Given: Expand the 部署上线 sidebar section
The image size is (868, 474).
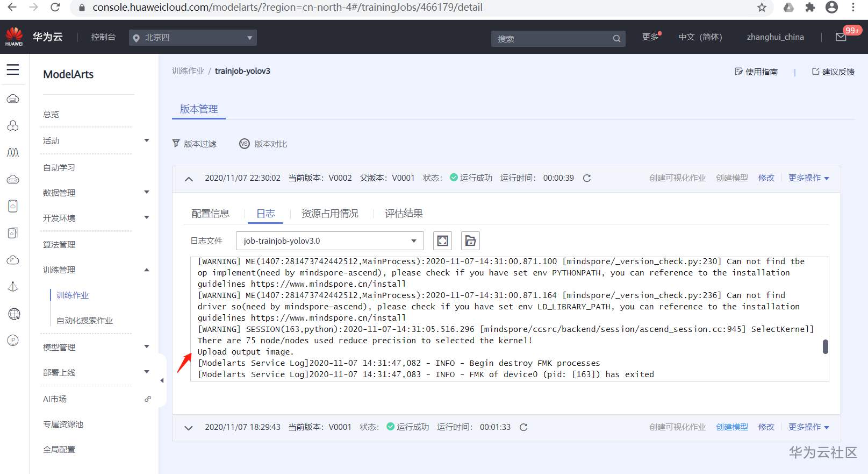Looking at the screenshot, I should (147, 372).
